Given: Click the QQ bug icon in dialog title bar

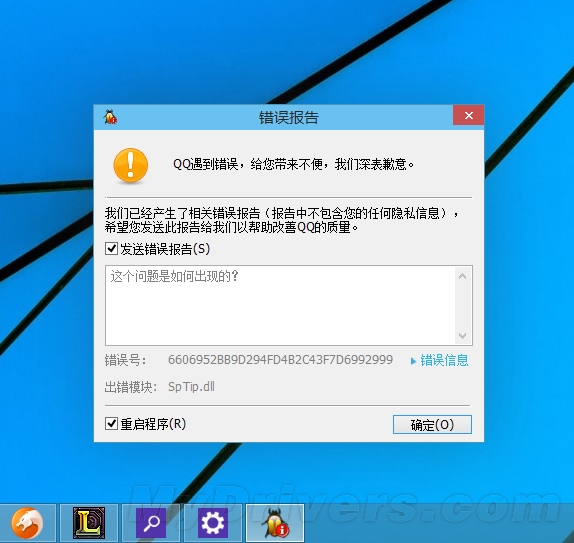Looking at the screenshot, I should pyautogui.click(x=110, y=117).
